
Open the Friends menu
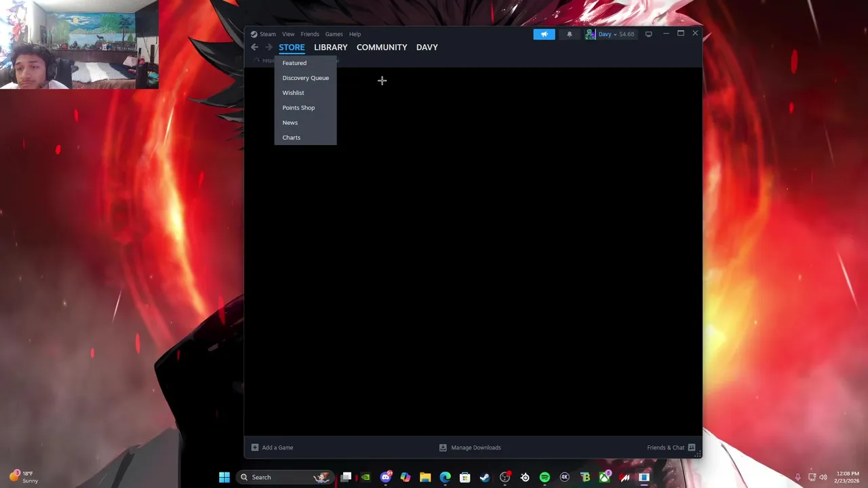(x=310, y=34)
